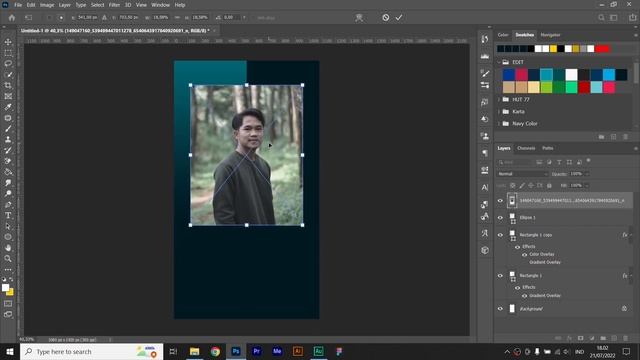Screen dimensions: 640x360
Task: Collapse effects arrow on Rectangle 1
Action: point(631,276)
